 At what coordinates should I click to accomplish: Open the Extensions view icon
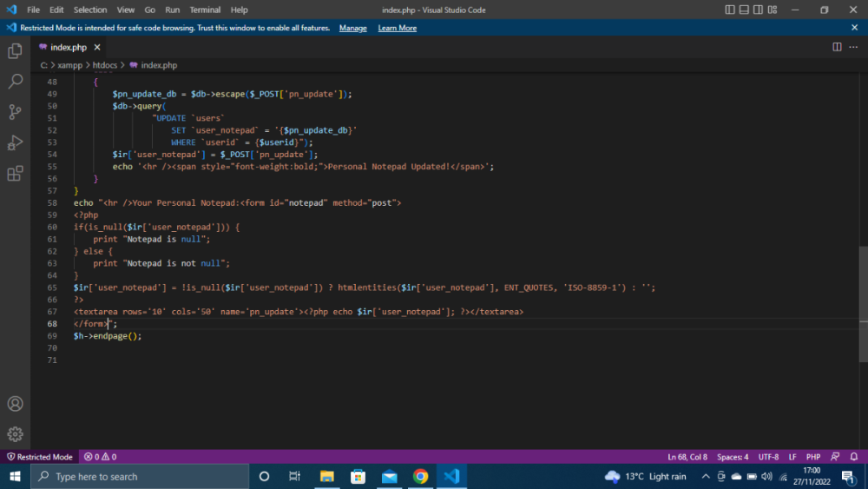point(15,173)
